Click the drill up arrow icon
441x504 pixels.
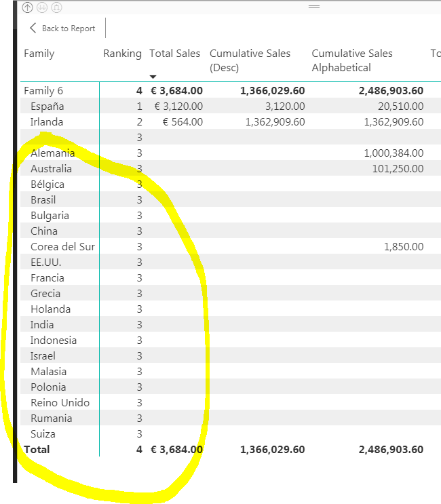tap(27, 7)
